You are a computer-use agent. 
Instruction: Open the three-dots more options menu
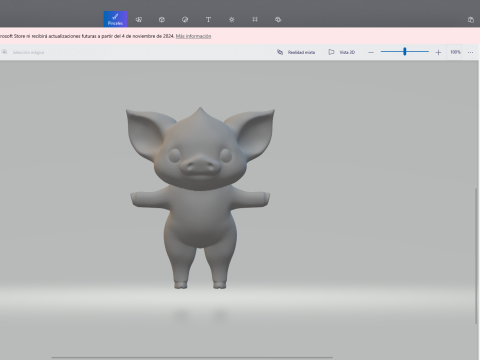pos(470,52)
